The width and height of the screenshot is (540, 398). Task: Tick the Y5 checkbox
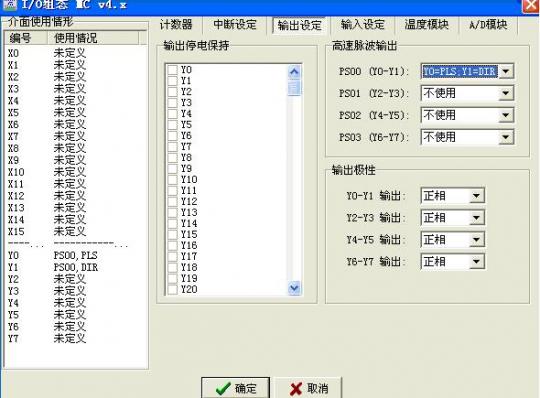pos(172,125)
